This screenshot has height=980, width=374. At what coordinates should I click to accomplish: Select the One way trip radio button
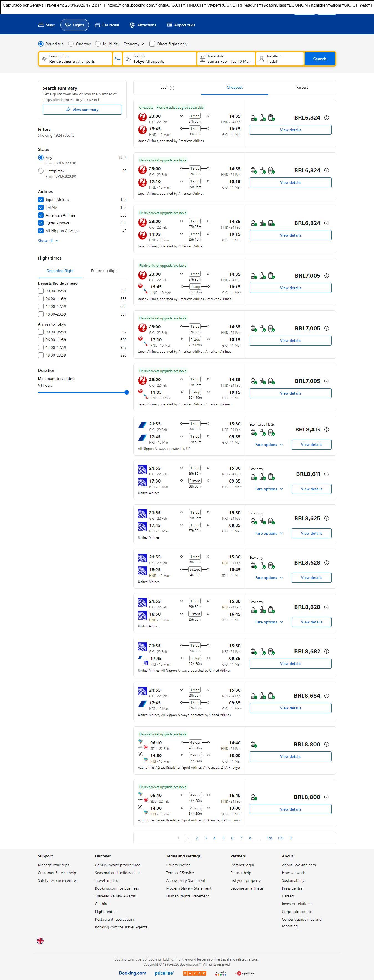click(71, 44)
